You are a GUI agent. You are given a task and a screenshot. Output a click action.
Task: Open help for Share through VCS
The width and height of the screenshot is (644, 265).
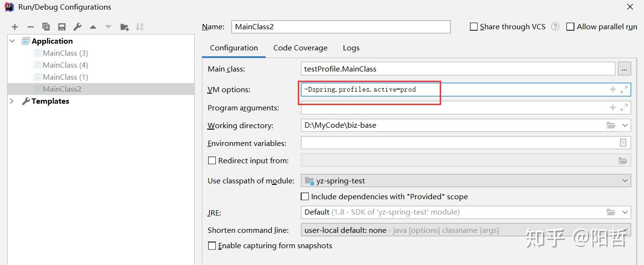click(555, 27)
